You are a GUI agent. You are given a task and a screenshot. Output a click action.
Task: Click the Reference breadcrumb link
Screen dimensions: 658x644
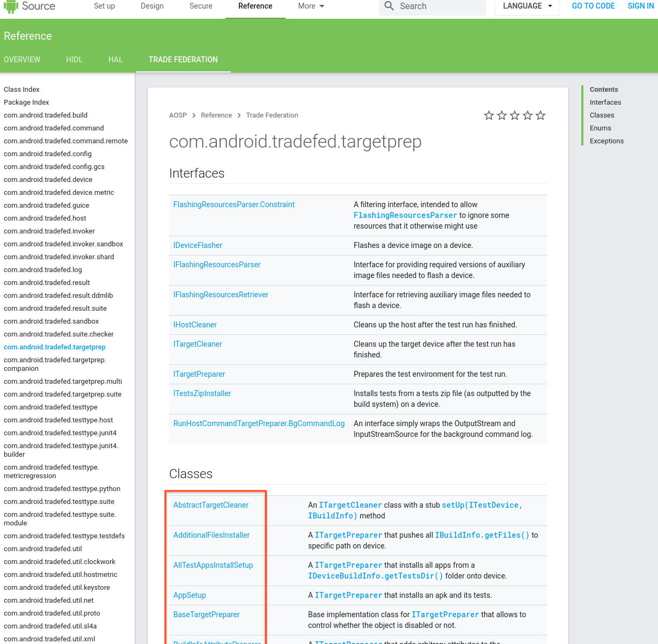216,115
